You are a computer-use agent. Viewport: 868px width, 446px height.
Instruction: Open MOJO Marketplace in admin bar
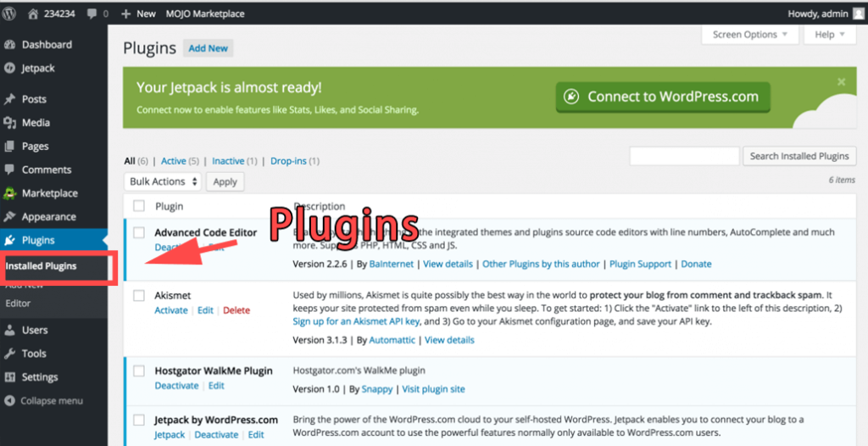pos(205,14)
